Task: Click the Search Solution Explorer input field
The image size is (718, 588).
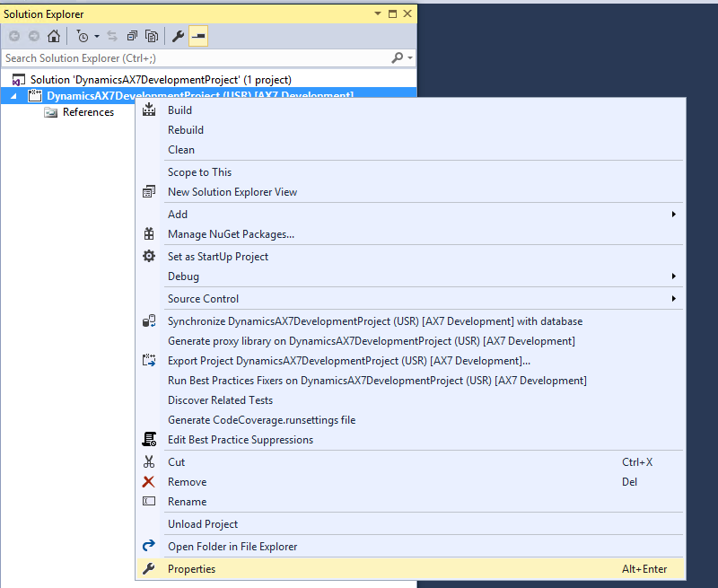Action: point(193,58)
